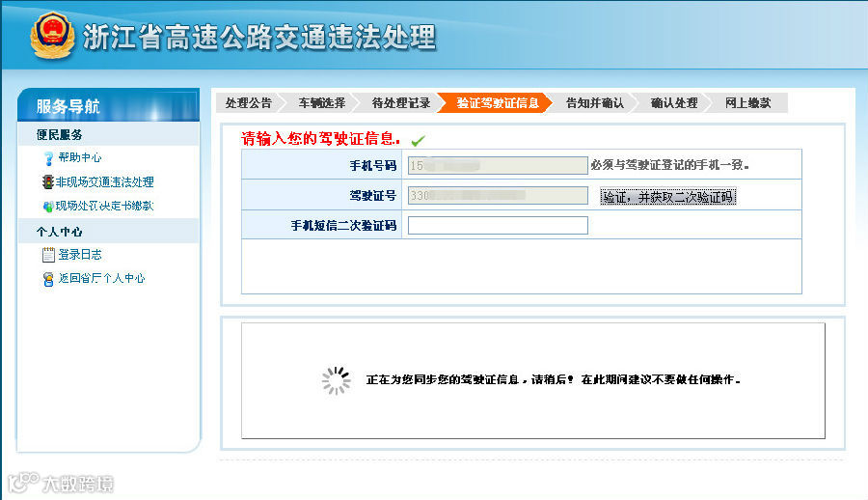Click the 必须与驾驶证登记的手机一致 note
868x500 pixels.
click(670, 165)
